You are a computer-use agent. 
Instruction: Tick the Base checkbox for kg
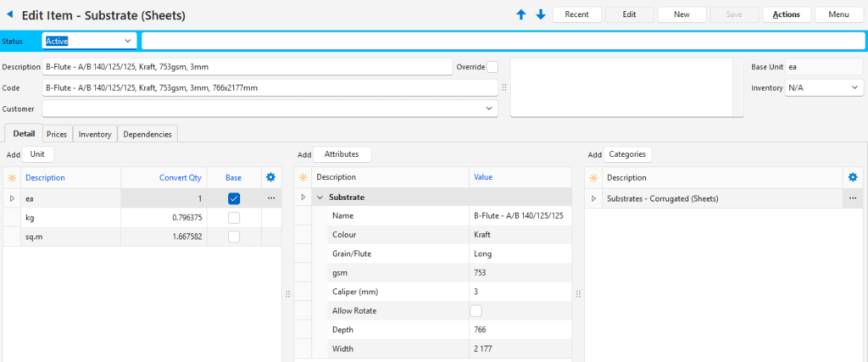[x=234, y=218]
